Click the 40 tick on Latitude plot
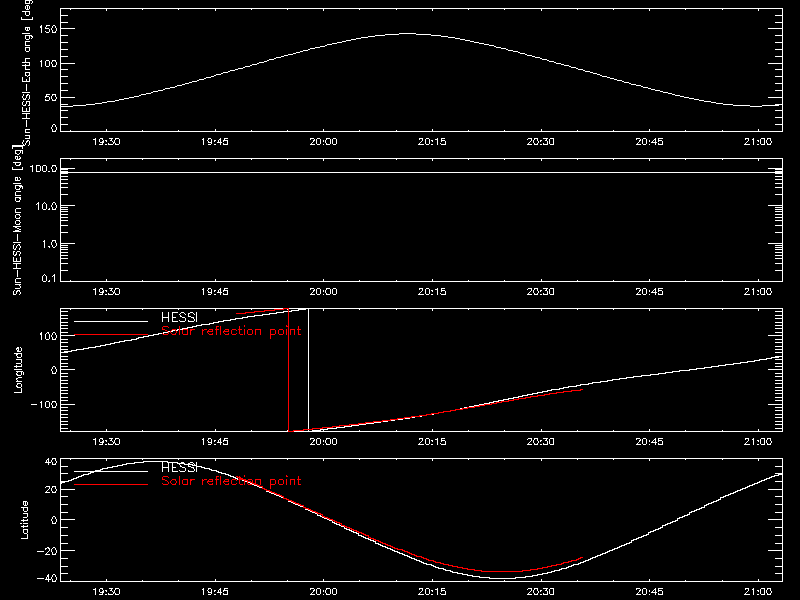800x600 pixels. pyautogui.click(x=51, y=462)
